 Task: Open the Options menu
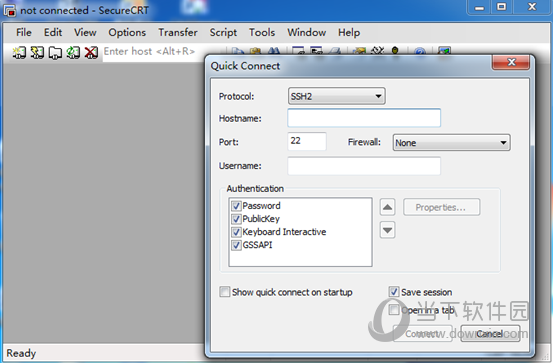[127, 32]
